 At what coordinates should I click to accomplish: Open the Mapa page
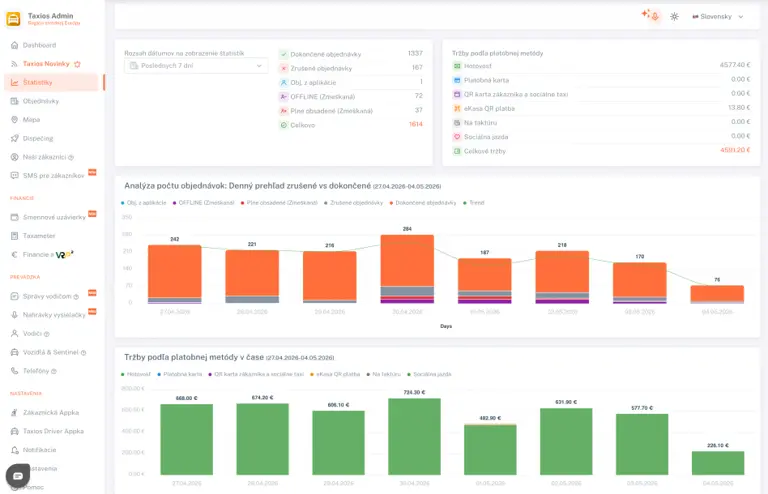(x=31, y=119)
